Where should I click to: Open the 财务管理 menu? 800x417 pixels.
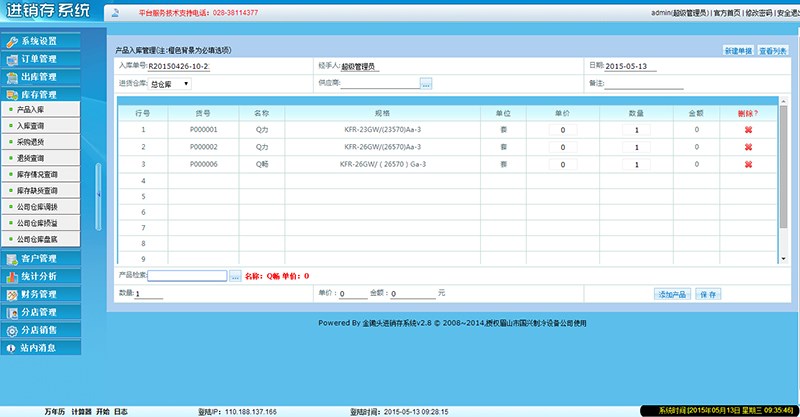[40, 295]
